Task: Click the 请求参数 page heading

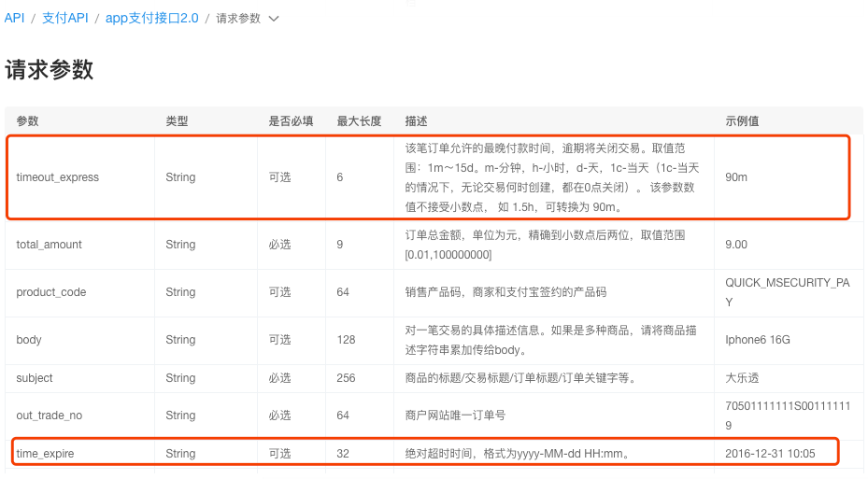Action: coord(50,70)
